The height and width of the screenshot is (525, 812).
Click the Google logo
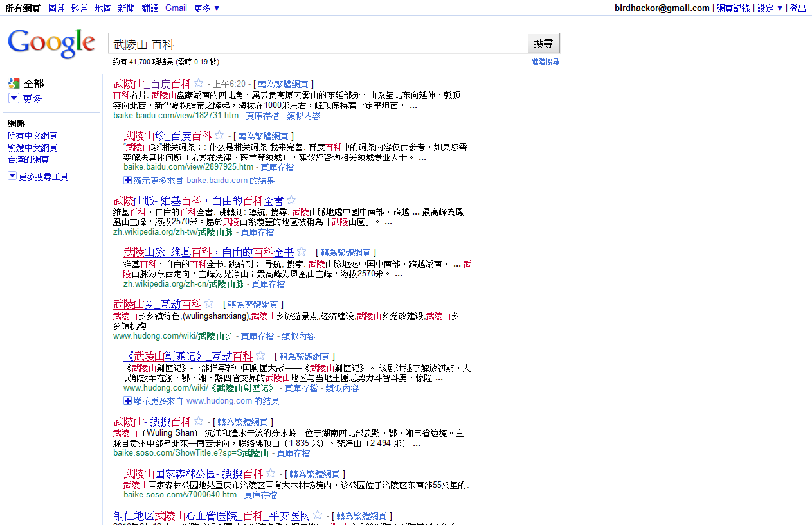(51, 44)
